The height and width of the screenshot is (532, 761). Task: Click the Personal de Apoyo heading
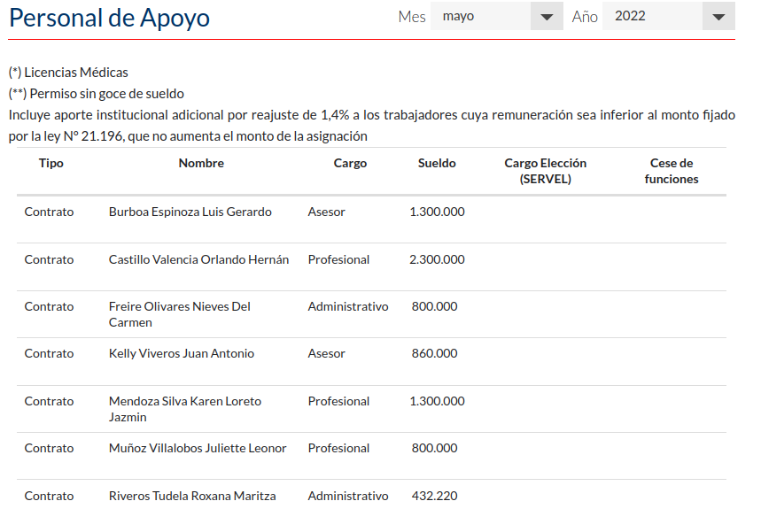109,18
